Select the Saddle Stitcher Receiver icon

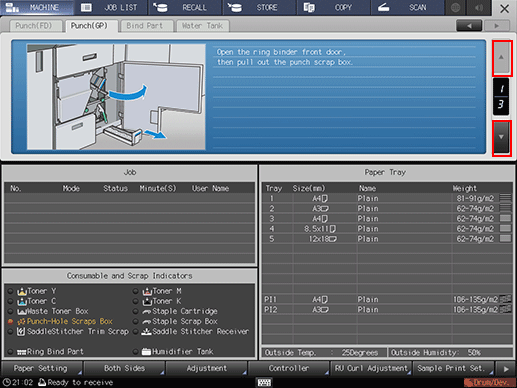[146, 332]
